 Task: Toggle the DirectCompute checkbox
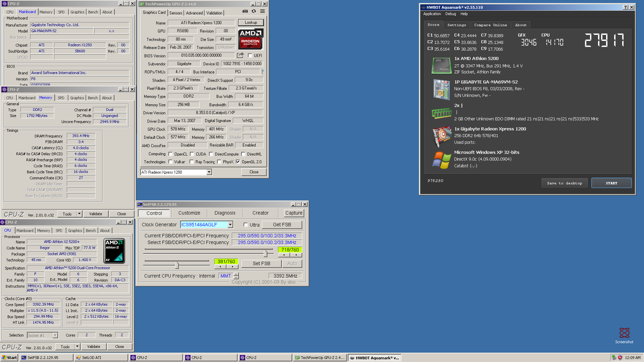(x=211, y=154)
